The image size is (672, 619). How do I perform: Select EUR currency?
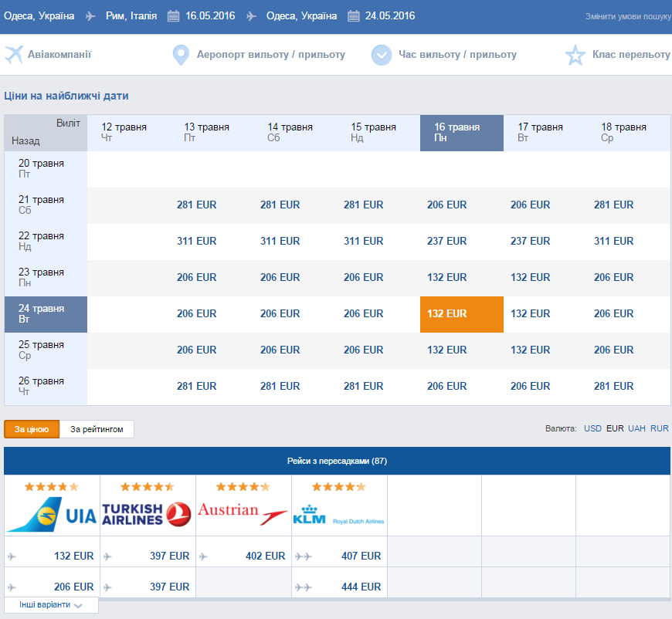(615, 429)
